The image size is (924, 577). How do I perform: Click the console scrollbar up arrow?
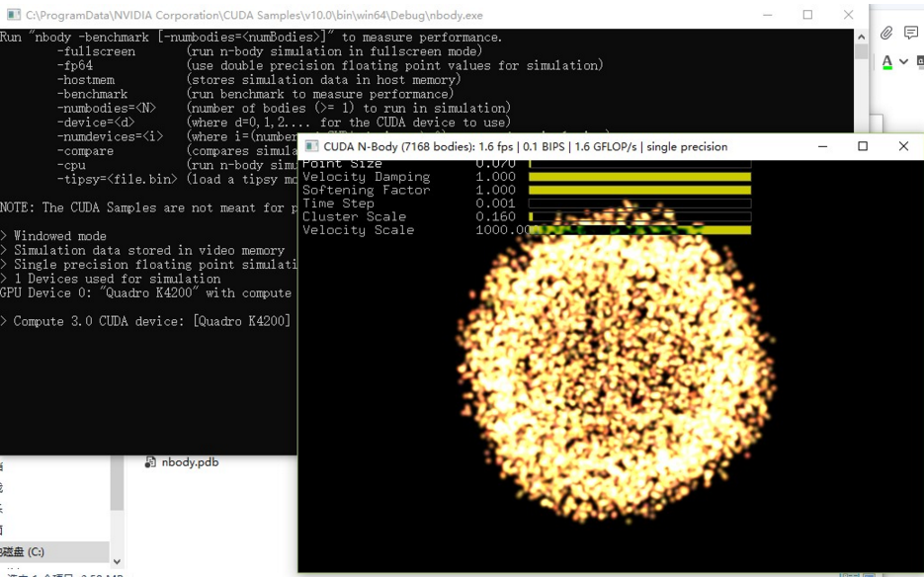(x=861, y=37)
